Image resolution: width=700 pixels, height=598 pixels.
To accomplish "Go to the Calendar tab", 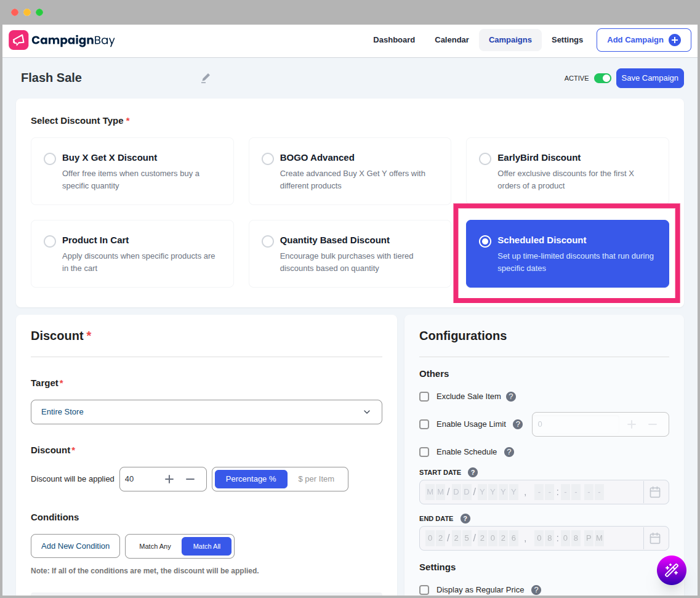I will pos(452,40).
